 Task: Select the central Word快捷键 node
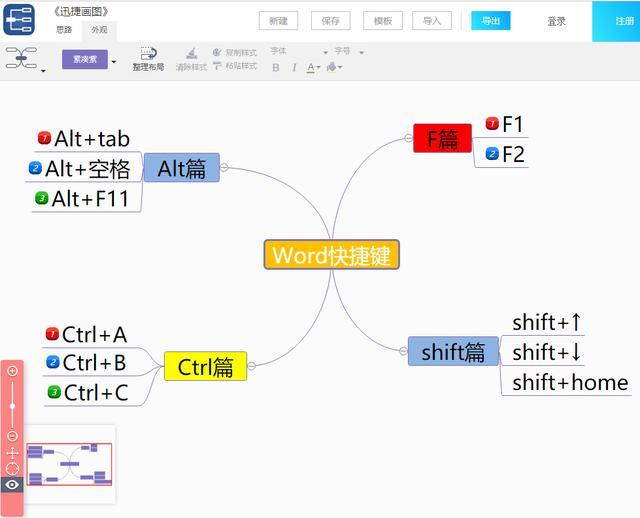[x=331, y=255]
